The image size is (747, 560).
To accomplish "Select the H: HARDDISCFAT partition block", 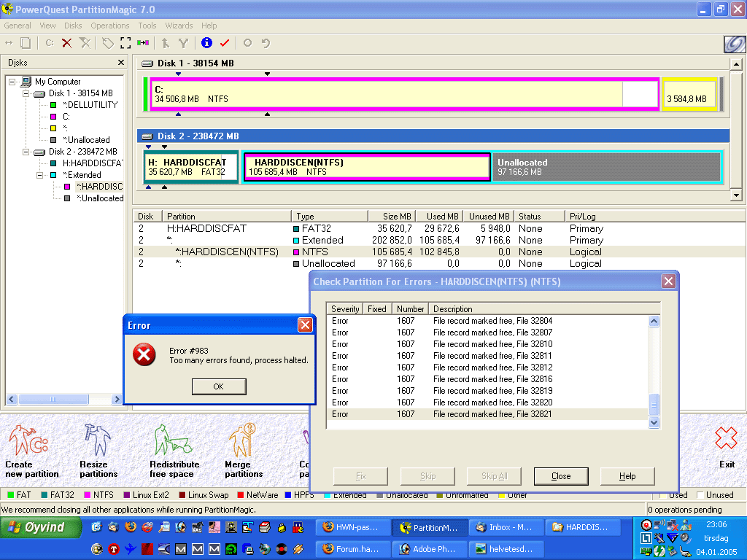I will tap(191, 167).
